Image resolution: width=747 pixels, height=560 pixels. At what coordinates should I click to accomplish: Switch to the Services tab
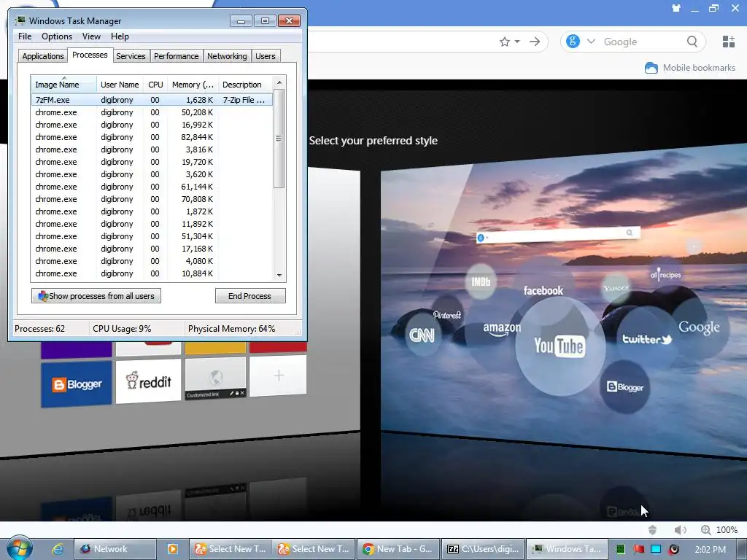tap(131, 56)
